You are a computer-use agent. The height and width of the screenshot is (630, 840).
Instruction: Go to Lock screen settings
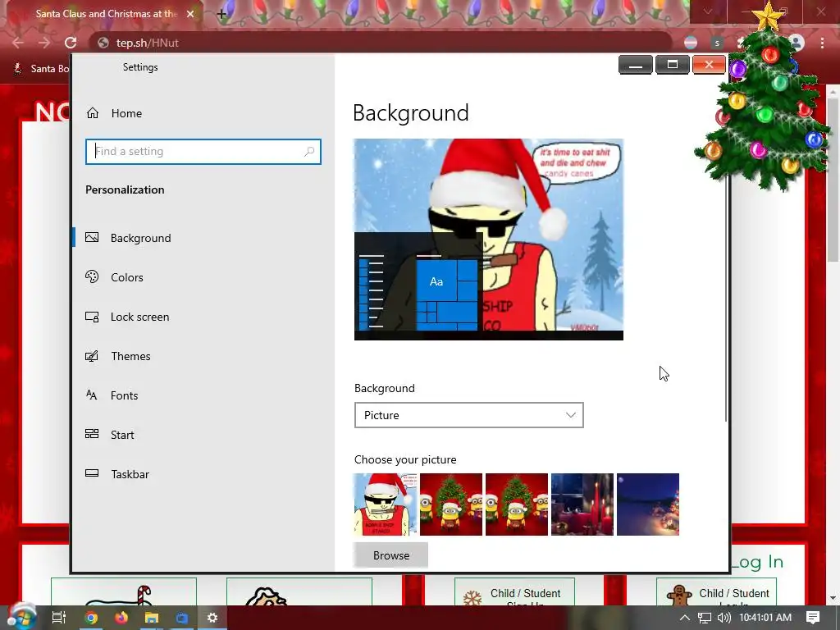pos(139,317)
